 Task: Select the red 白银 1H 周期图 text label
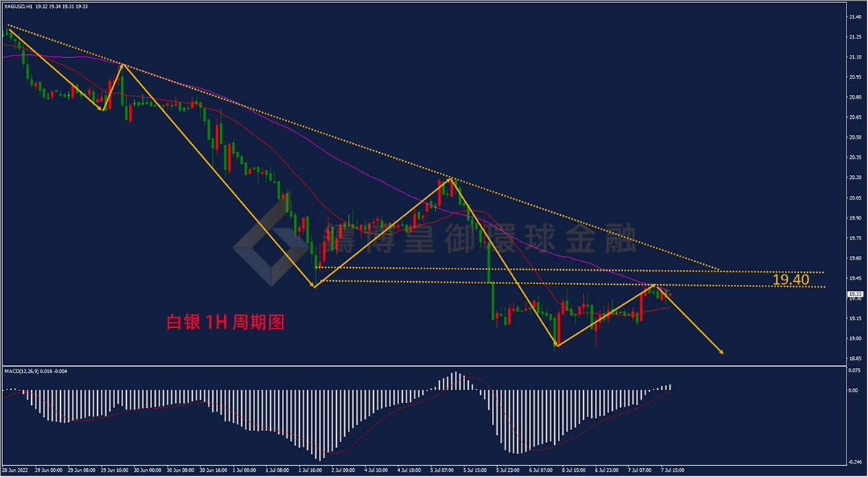(226, 323)
